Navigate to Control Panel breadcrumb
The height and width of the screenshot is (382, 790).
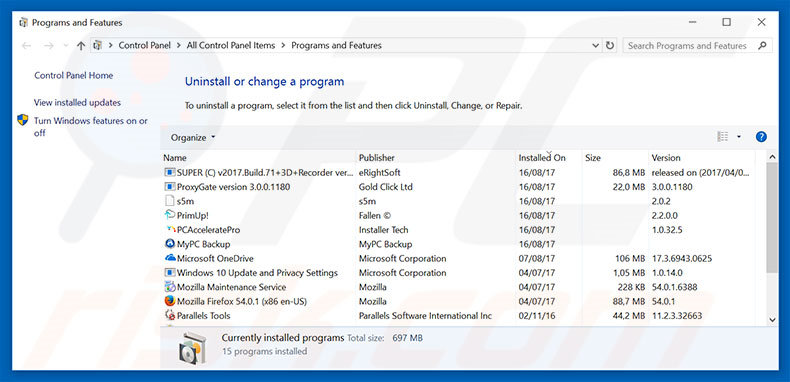[145, 45]
